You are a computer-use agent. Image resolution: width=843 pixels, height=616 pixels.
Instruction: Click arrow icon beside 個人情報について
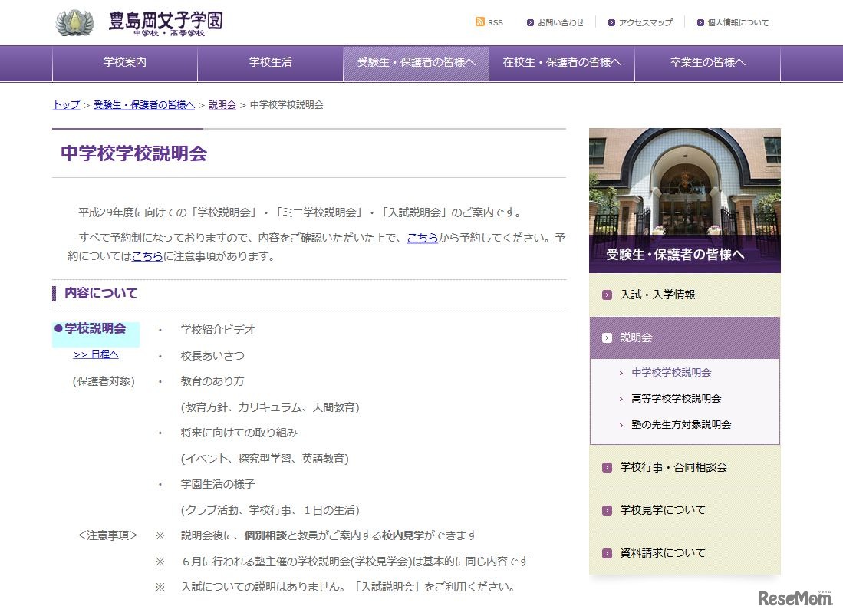(700, 23)
